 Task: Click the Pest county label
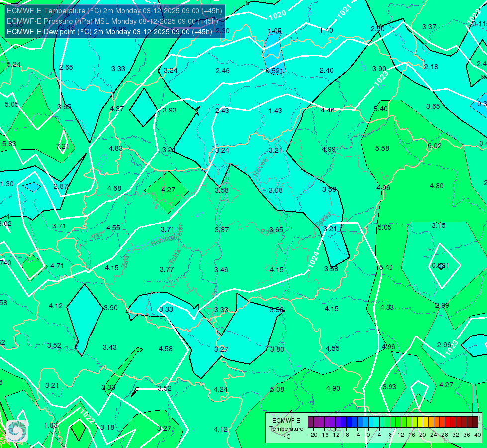tap(267, 231)
